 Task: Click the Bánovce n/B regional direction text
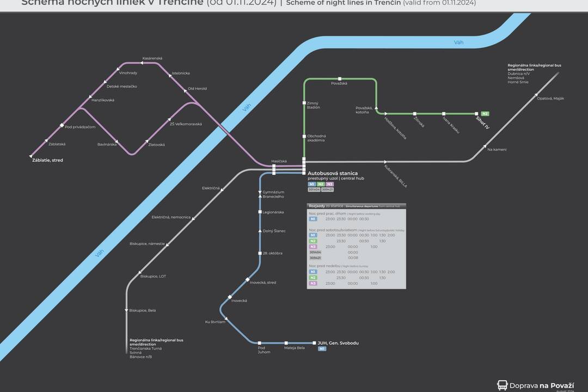click(141, 357)
